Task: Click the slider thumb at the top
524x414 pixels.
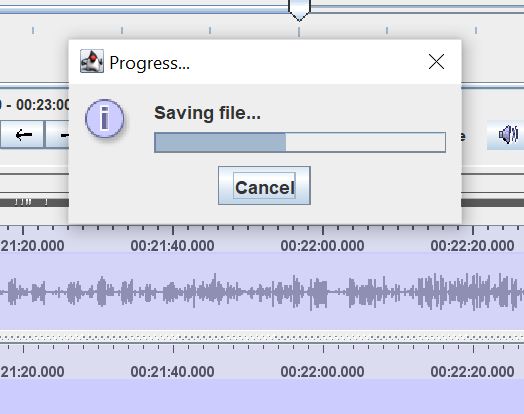Action: 299,10
